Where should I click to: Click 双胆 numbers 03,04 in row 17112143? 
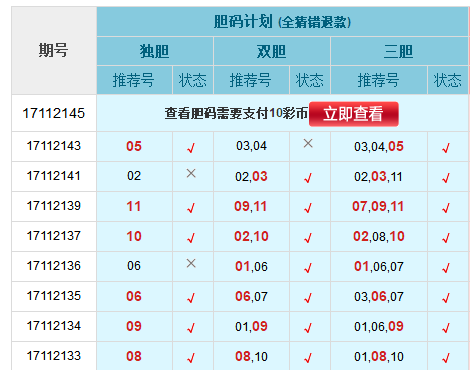coord(251,146)
